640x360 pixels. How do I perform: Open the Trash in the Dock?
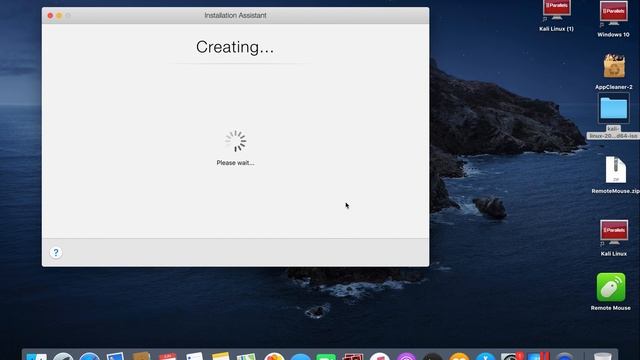603,357
